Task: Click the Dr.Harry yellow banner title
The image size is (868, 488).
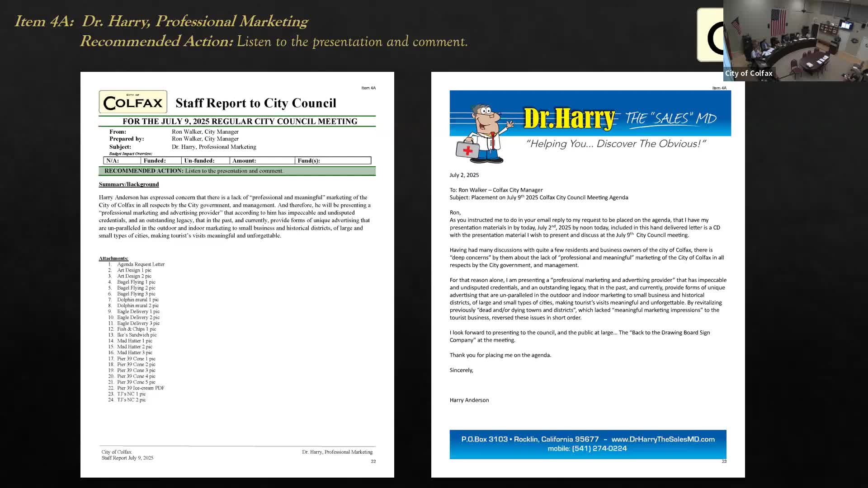Action: tap(570, 118)
